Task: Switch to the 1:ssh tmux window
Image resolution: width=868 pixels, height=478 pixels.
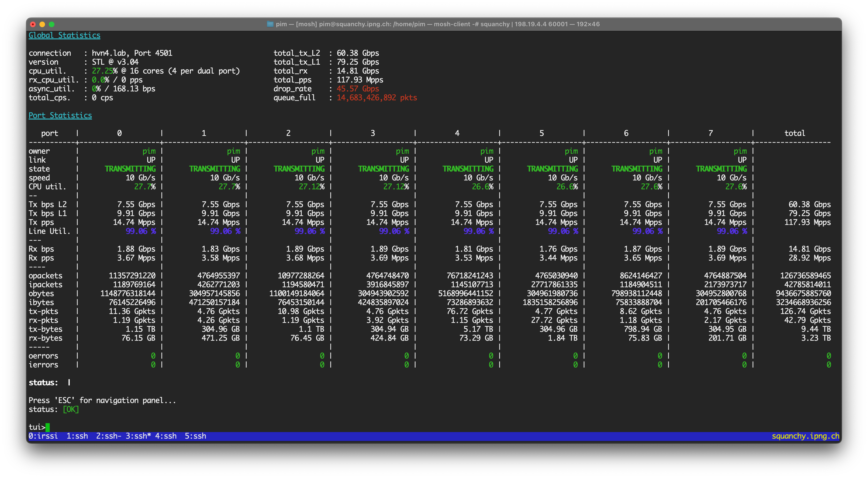Action: tap(77, 436)
